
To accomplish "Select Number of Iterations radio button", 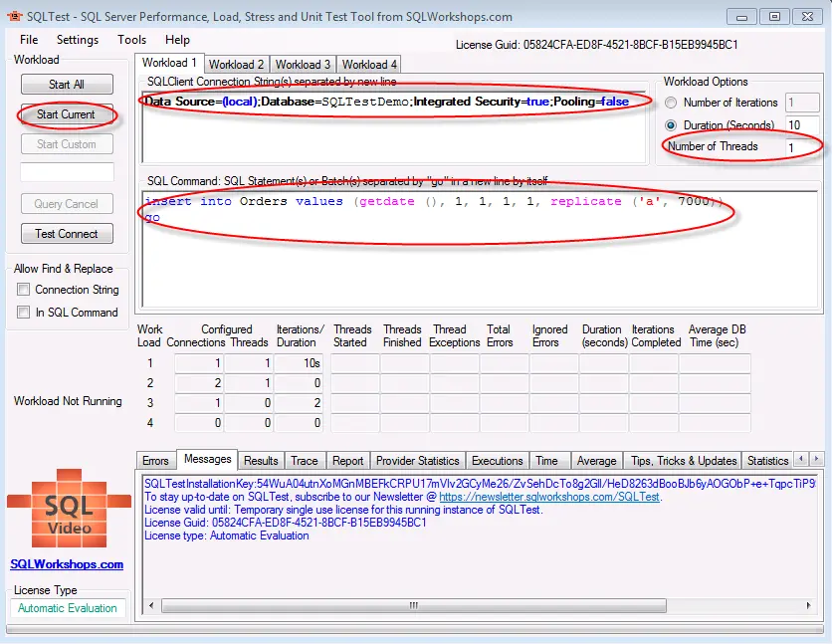I will pos(671,103).
